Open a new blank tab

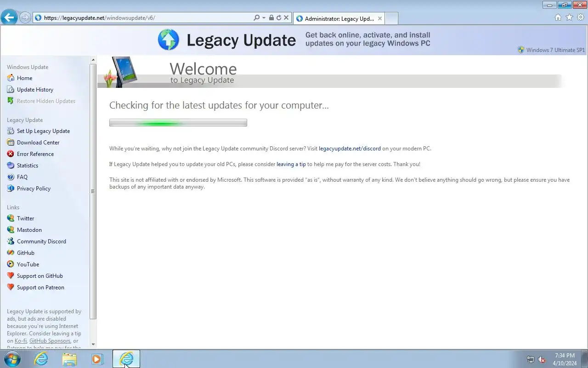(x=391, y=19)
